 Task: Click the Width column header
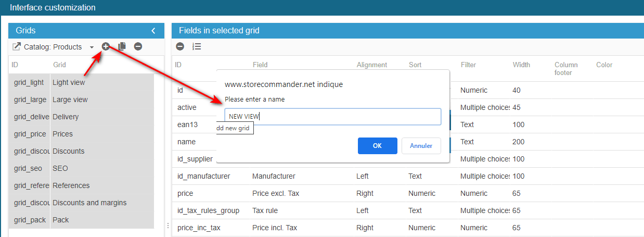pyautogui.click(x=521, y=65)
